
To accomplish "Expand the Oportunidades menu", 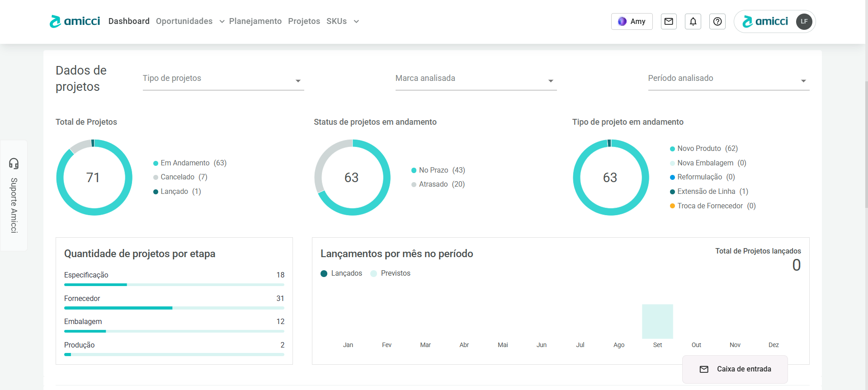I will coord(190,21).
